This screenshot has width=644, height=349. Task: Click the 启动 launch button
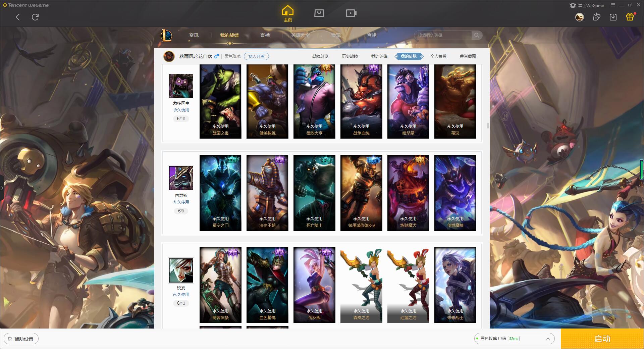[602, 339]
